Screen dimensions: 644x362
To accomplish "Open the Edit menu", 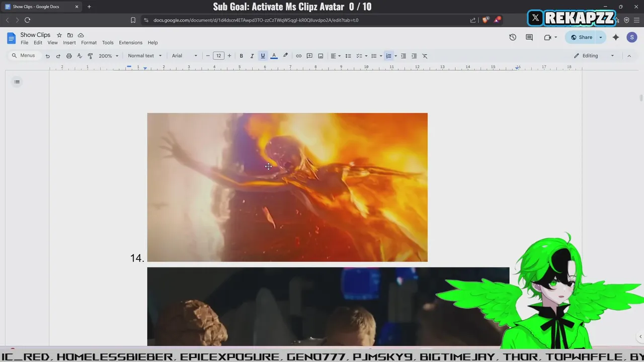I will [38, 43].
